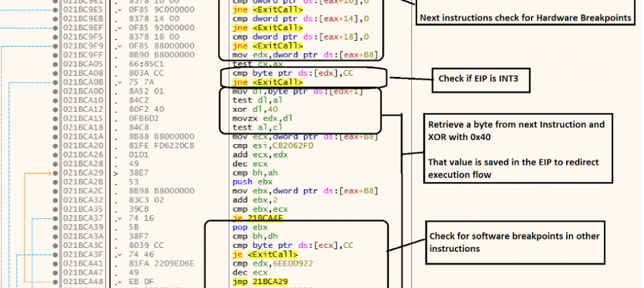Click 'Check for software breakpoints' annotation box
644x288 pixels.
point(516,242)
